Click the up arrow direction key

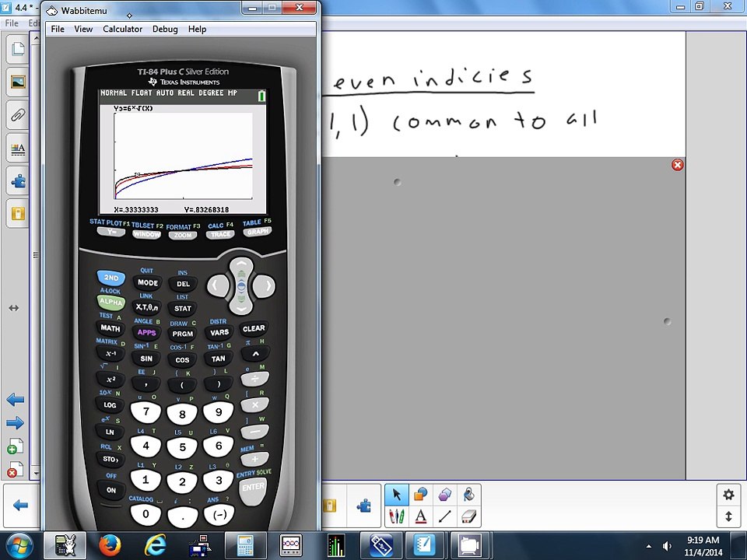241,266
